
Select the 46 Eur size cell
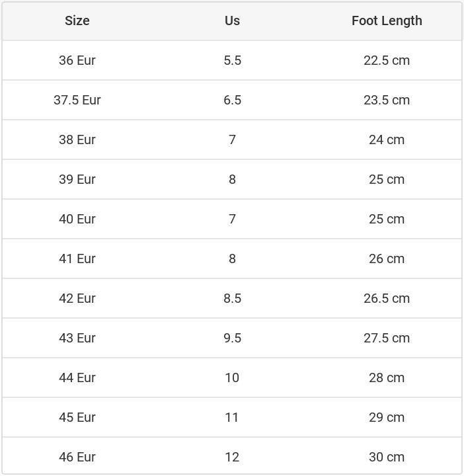[77, 457]
